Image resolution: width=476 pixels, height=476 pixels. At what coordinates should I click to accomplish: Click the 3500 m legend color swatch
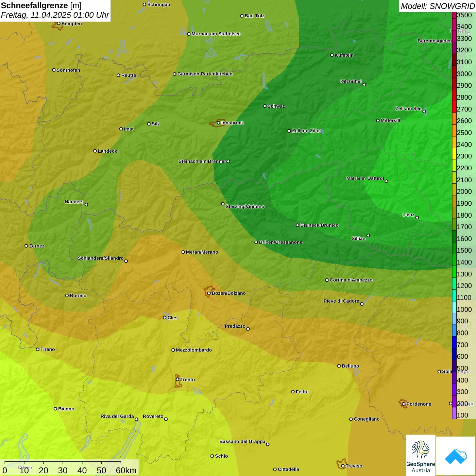[454, 15]
